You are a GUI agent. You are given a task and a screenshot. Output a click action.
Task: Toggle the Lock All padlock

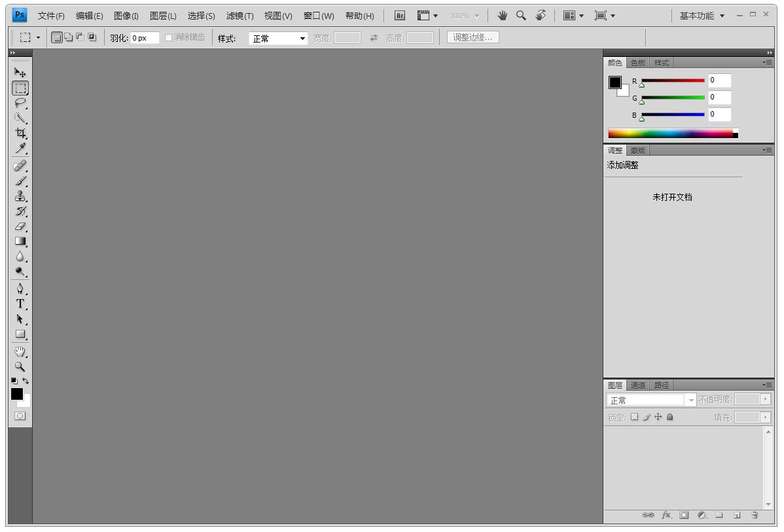click(669, 417)
